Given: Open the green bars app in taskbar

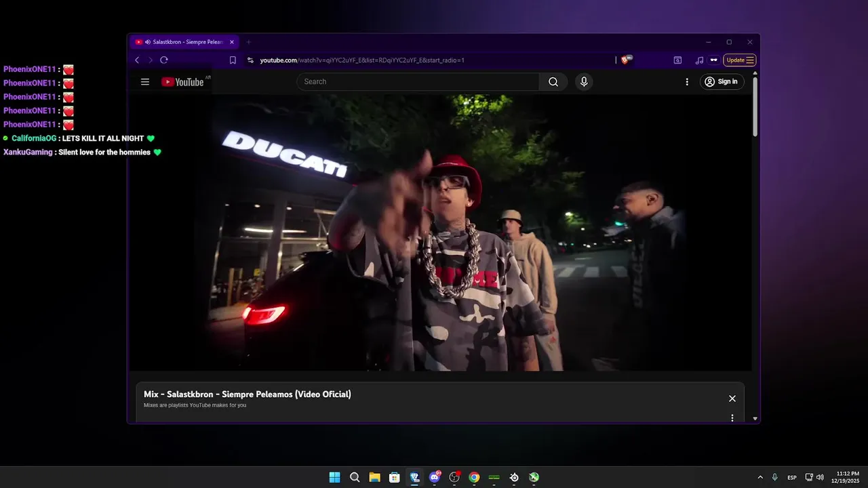Looking at the screenshot, I should pos(494,477).
